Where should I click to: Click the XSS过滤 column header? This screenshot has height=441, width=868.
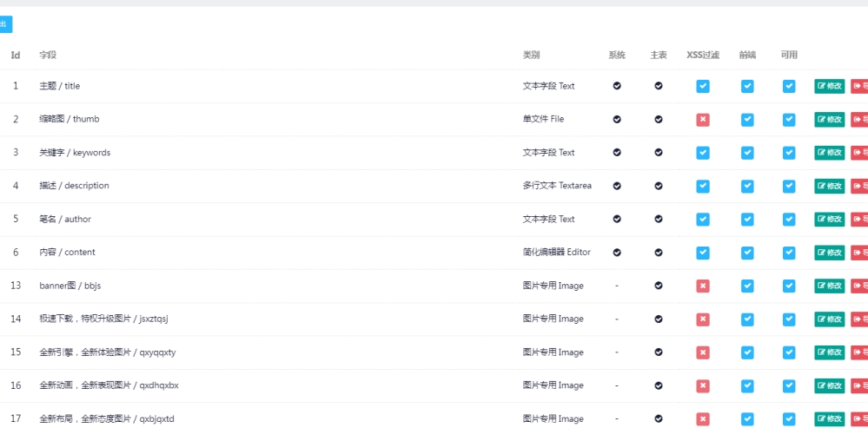(x=703, y=55)
